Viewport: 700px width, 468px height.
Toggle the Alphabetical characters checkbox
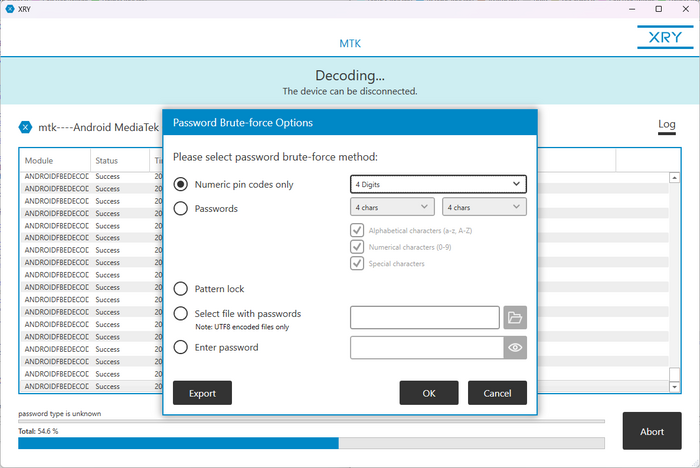point(357,230)
